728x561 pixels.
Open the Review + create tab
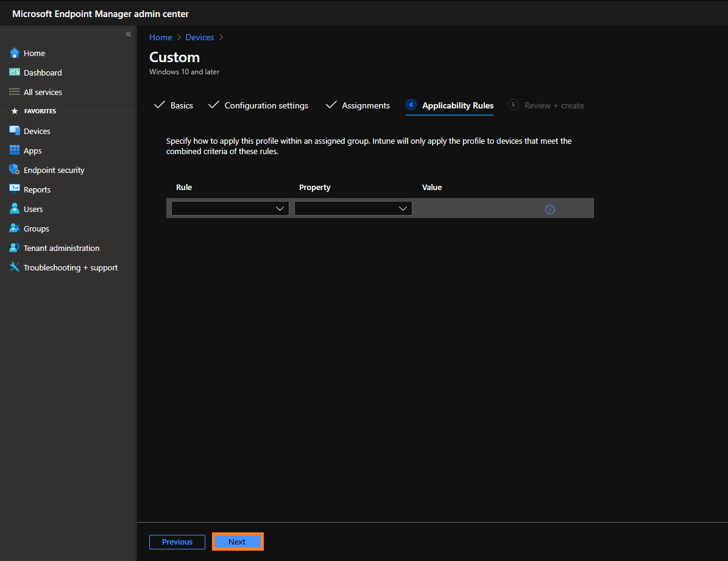point(546,105)
